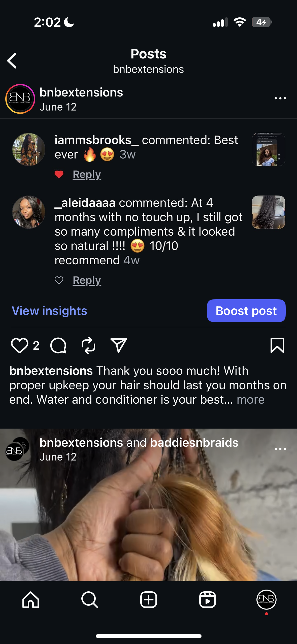Click the Boost post button
Viewport: 297px width, 644px height.
click(246, 311)
